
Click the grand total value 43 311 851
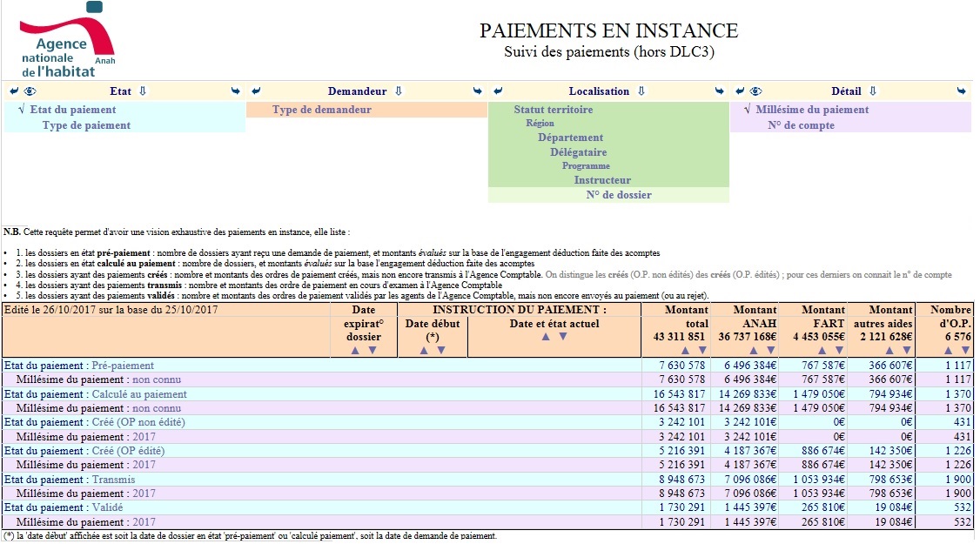tap(681, 337)
